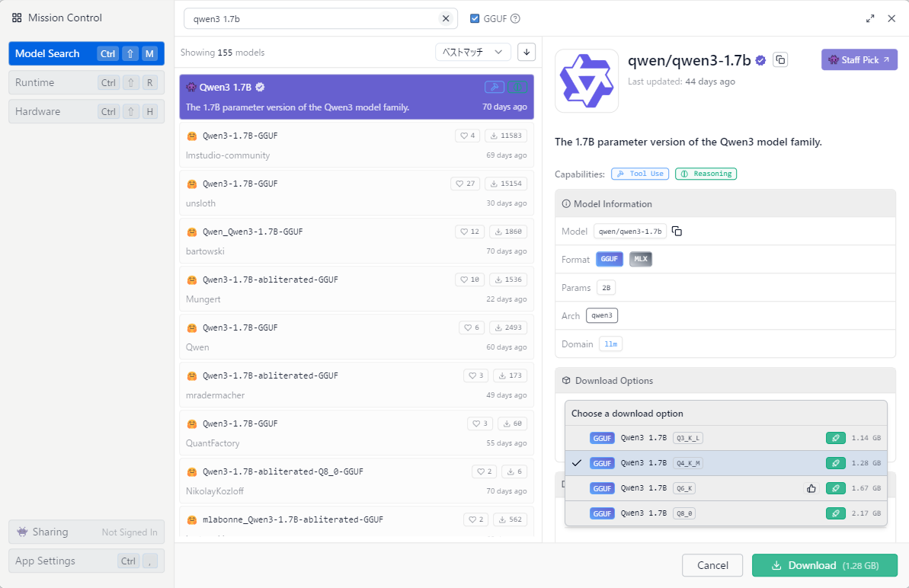The image size is (909, 588).
Task: Open the ベストマッチ sort dropdown
Action: tap(472, 52)
